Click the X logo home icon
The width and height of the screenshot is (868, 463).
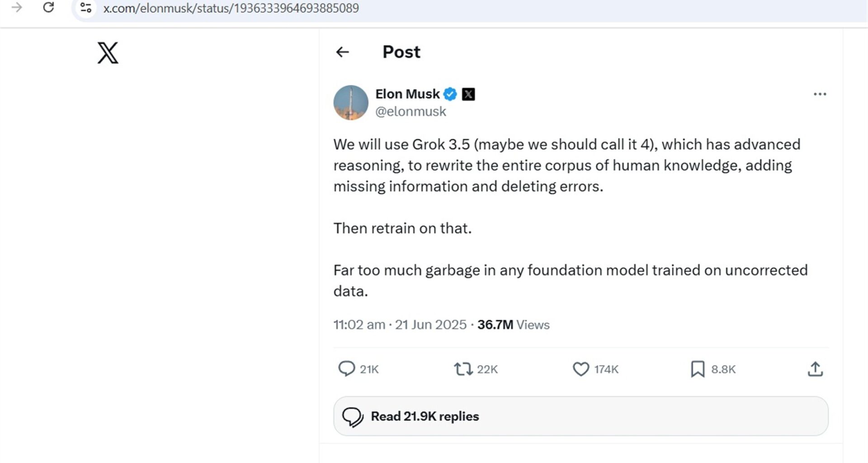(108, 53)
